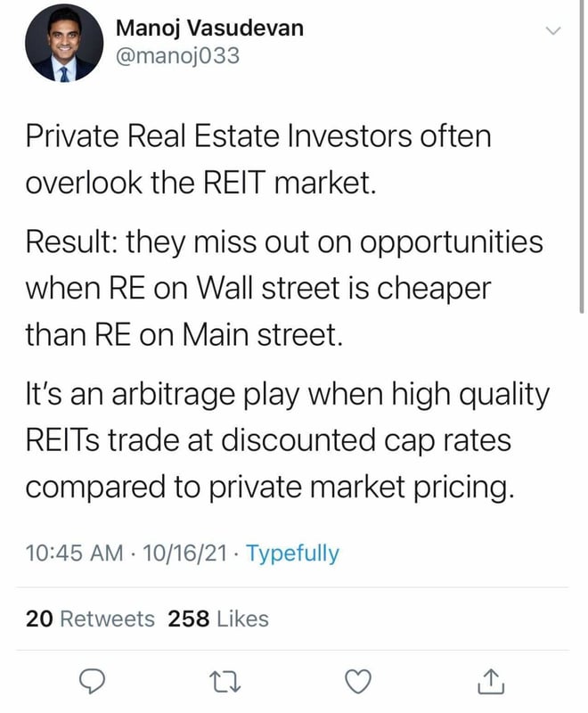The image size is (588, 713).
Task: View the 20 Retweets list
Action: click(90, 619)
